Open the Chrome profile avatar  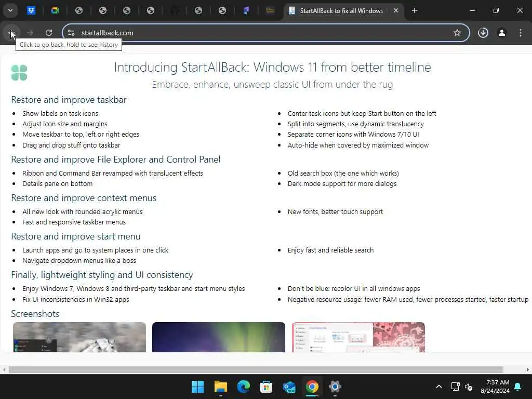502,33
